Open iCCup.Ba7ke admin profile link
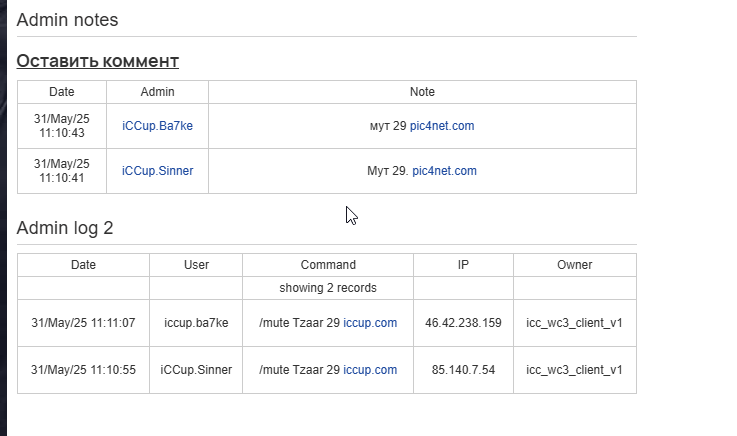737x436 pixels. pyautogui.click(x=157, y=126)
